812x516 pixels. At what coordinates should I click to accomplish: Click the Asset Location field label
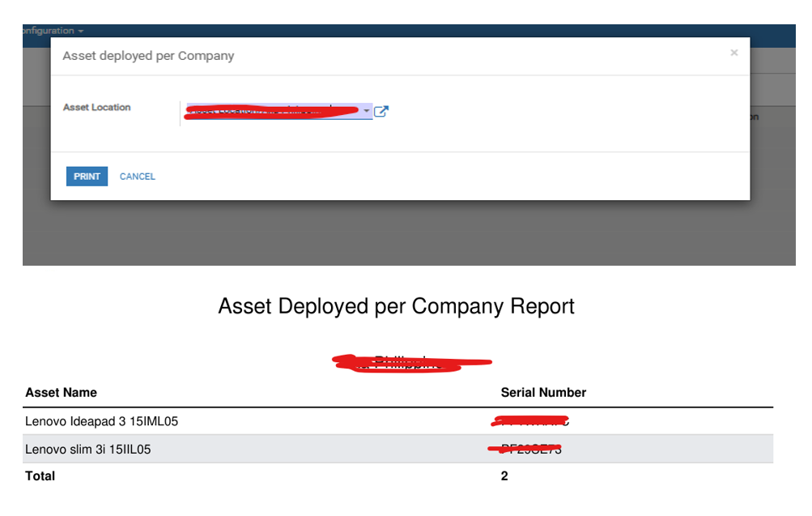[x=97, y=108]
